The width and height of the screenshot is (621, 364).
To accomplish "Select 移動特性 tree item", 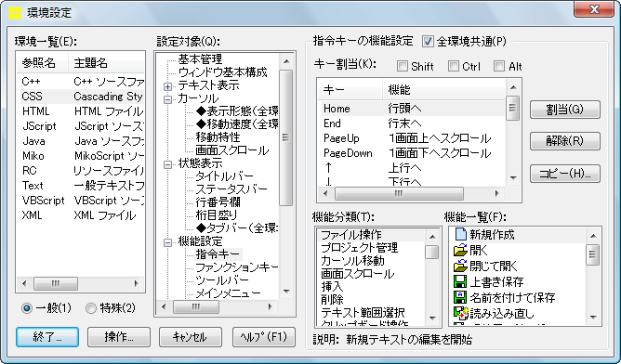I will (x=218, y=137).
